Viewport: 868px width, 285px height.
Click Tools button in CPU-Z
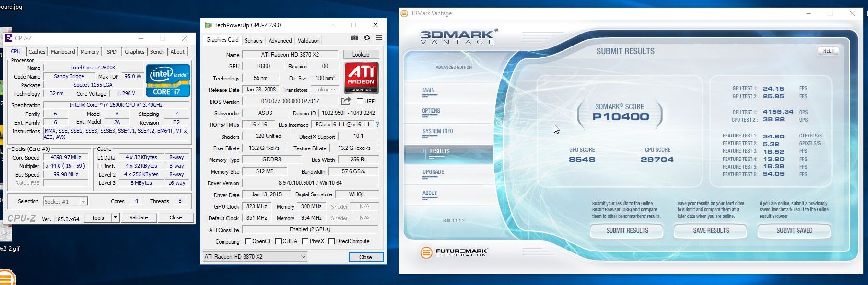[98, 217]
